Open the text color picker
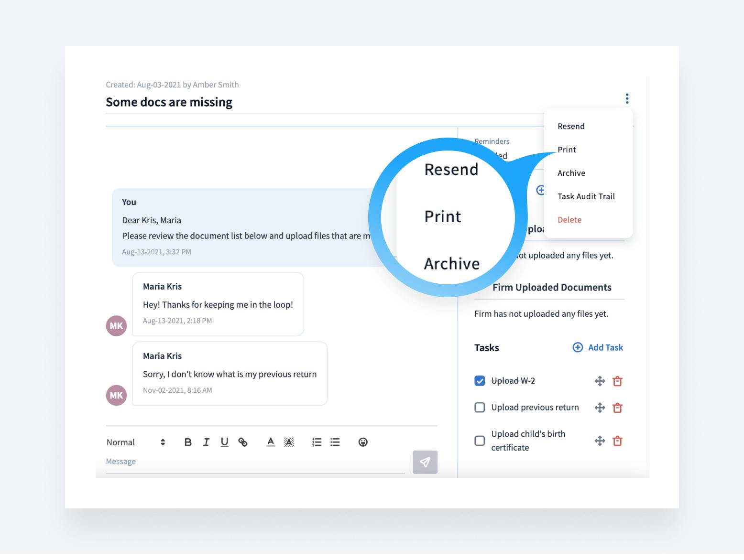Viewport: 744px width, 560px height. [x=271, y=442]
